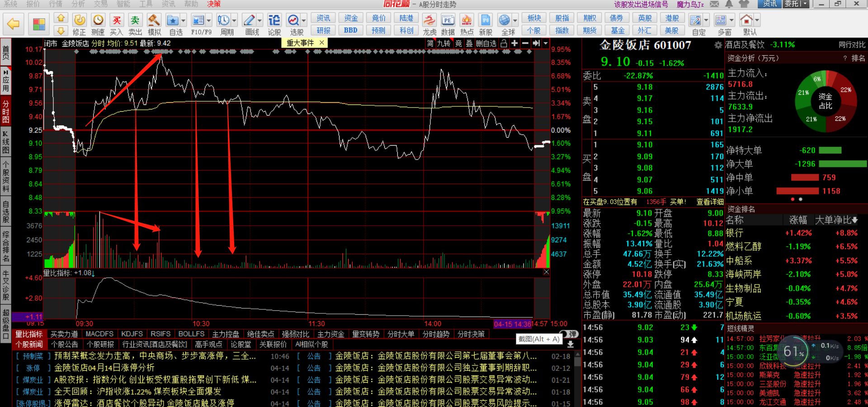Click the notification bell icon
The height and width of the screenshot is (407, 868).
click(x=729, y=4)
